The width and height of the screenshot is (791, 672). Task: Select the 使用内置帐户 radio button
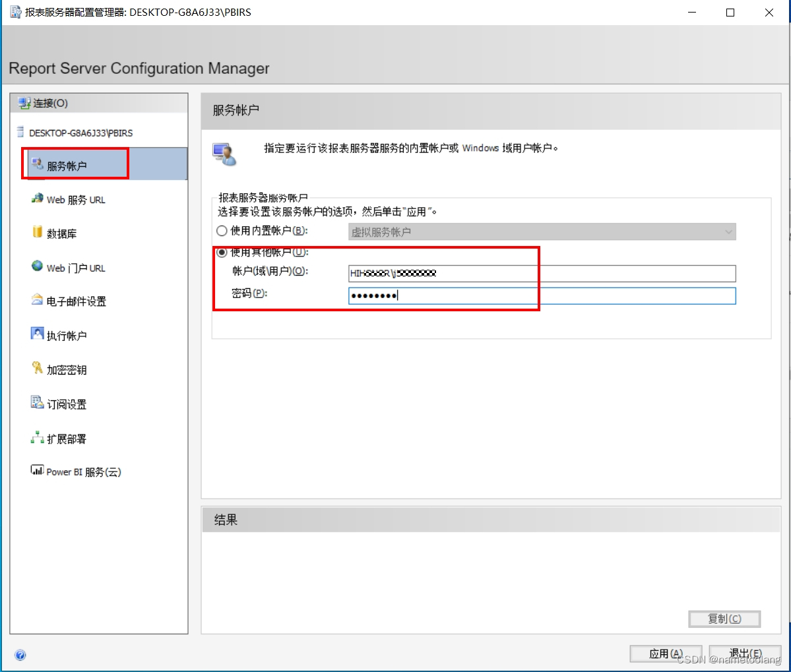coord(222,230)
